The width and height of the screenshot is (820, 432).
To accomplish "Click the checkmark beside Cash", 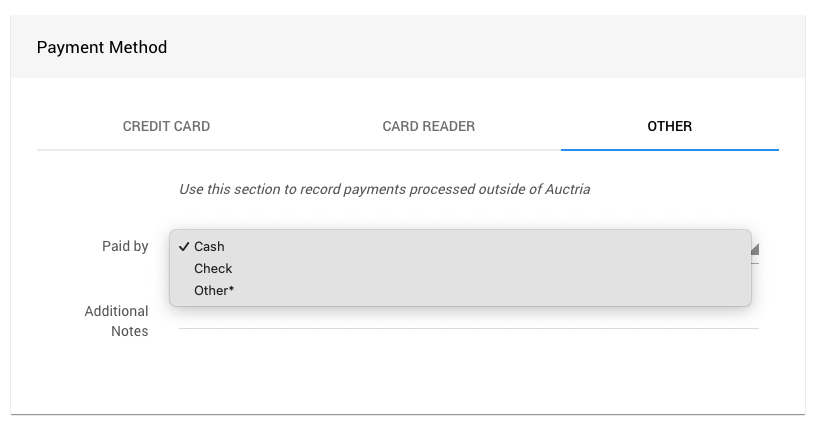I will point(185,247).
